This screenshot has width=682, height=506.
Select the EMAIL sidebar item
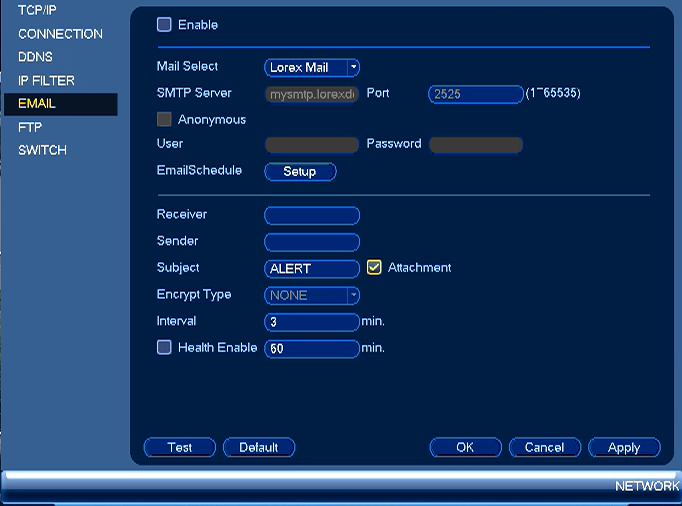point(60,104)
